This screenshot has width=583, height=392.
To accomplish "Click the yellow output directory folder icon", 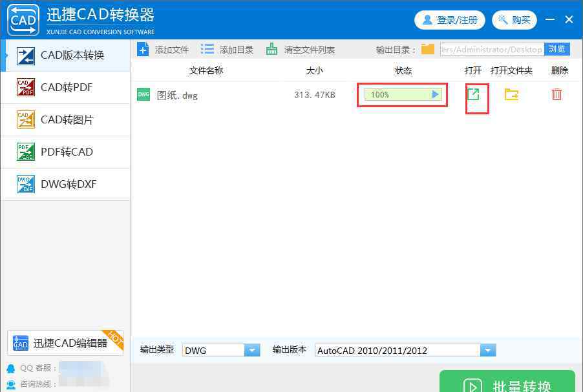I will point(427,49).
